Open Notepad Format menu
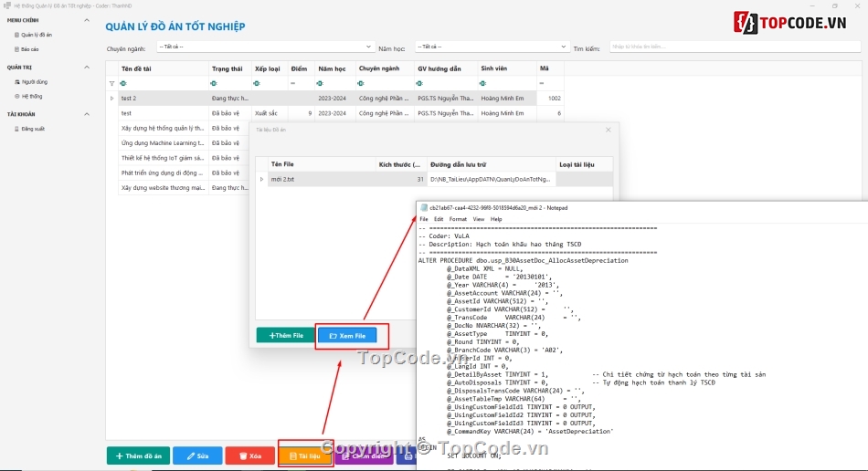The image size is (868, 471). (458, 219)
